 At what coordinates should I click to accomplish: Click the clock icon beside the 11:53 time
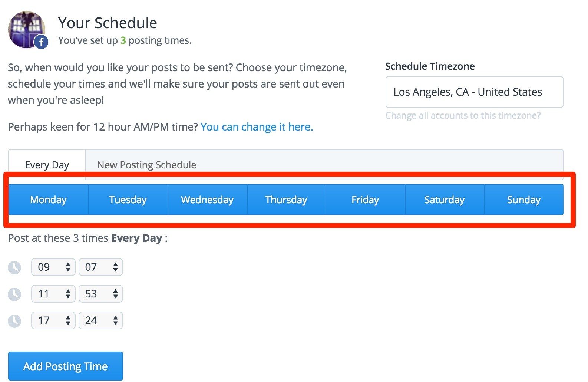click(14, 294)
